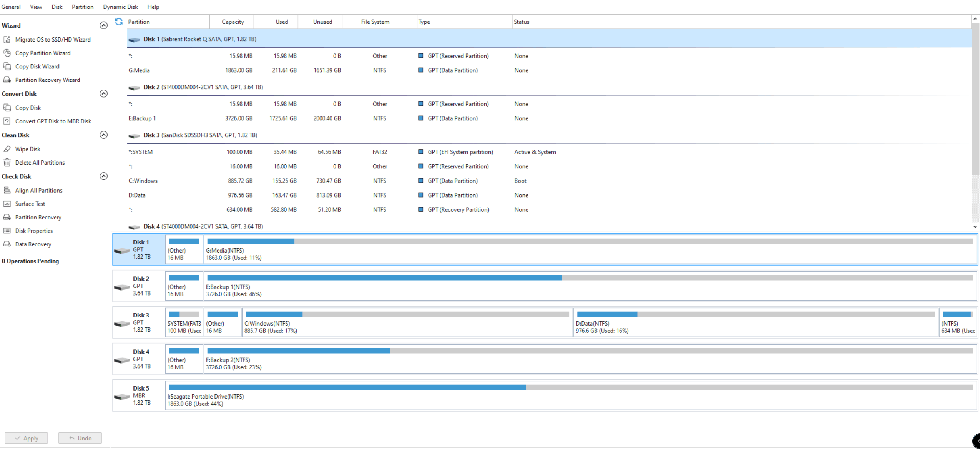
Task: Start Data Recovery from sidebar
Action: pyautogui.click(x=33, y=244)
